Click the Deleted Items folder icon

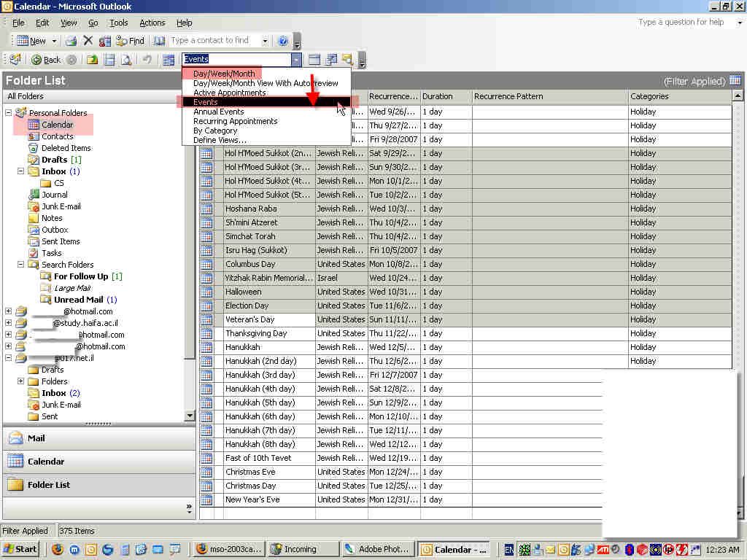coord(34,148)
